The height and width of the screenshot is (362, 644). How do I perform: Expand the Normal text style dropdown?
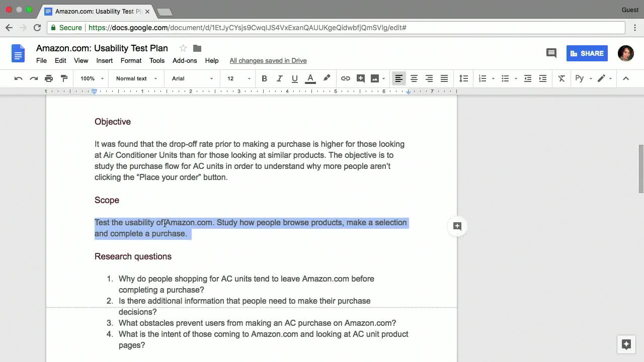136,78
